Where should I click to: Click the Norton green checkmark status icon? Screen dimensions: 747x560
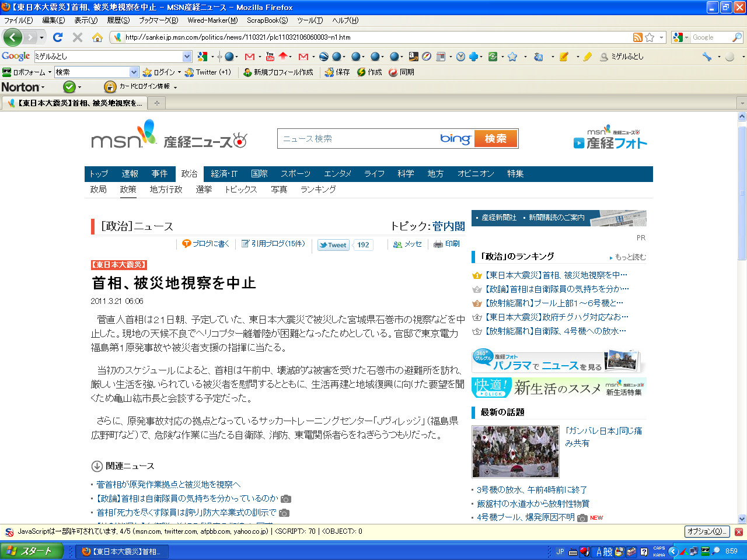(x=69, y=87)
